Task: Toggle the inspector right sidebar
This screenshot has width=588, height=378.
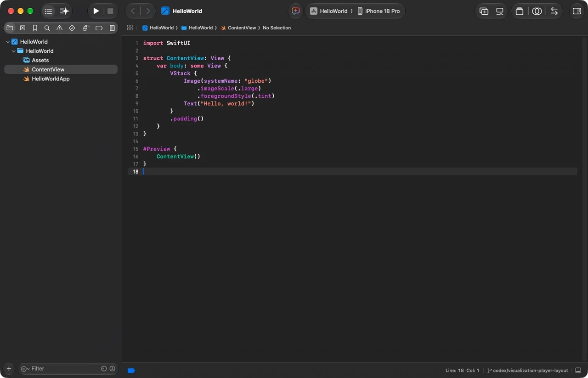Action: click(577, 11)
